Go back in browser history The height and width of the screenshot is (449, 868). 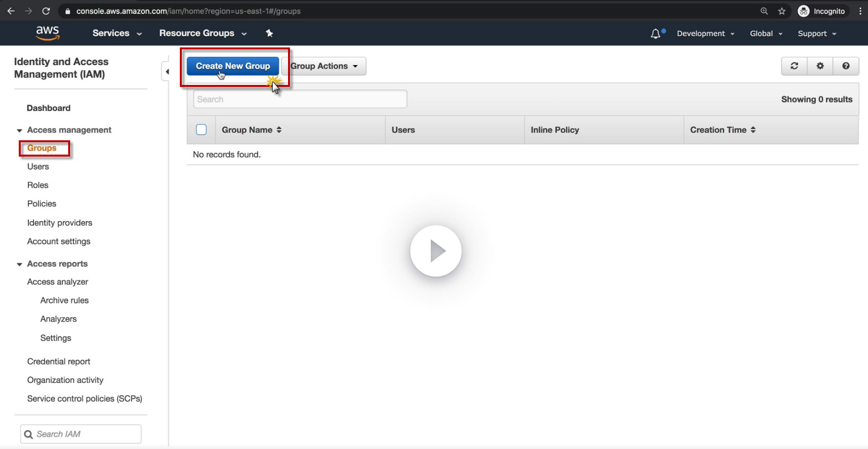tap(11, 11)
